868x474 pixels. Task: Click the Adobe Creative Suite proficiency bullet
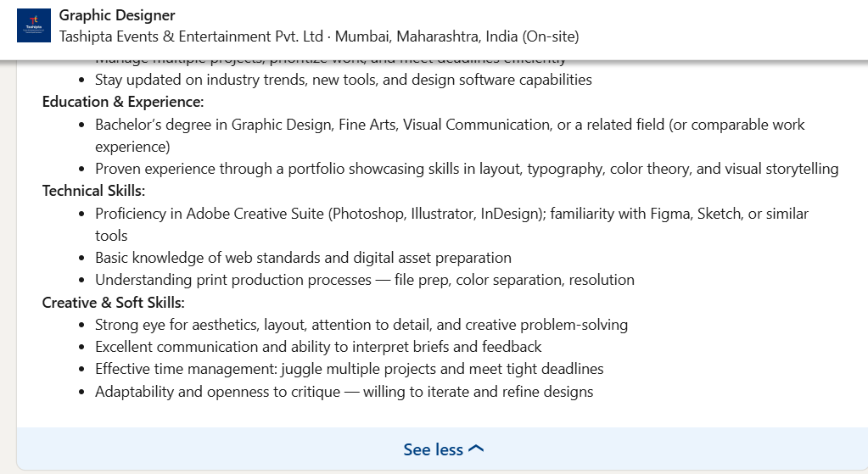tap(451, 214)
